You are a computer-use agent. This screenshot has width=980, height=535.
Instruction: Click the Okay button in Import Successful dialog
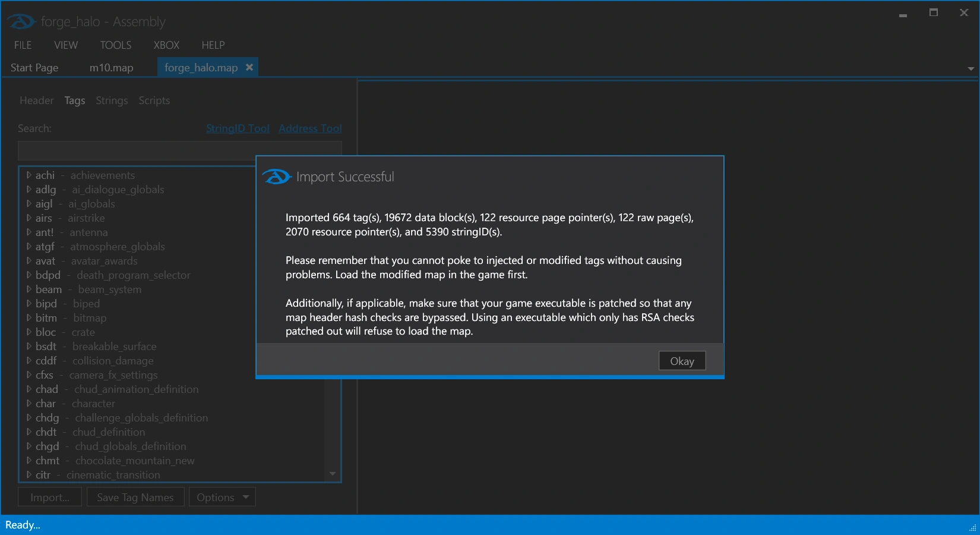tap(682, 361)
